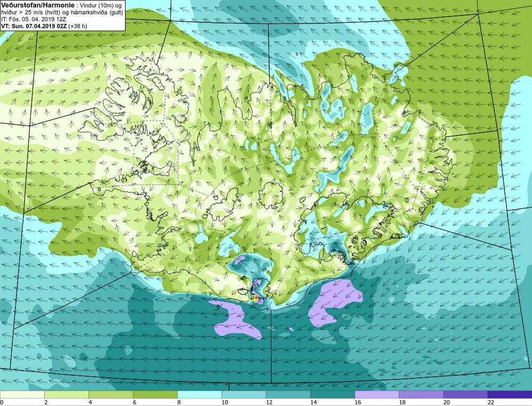Click the darkest indigo legend swatch above 22

click(510, 394)
